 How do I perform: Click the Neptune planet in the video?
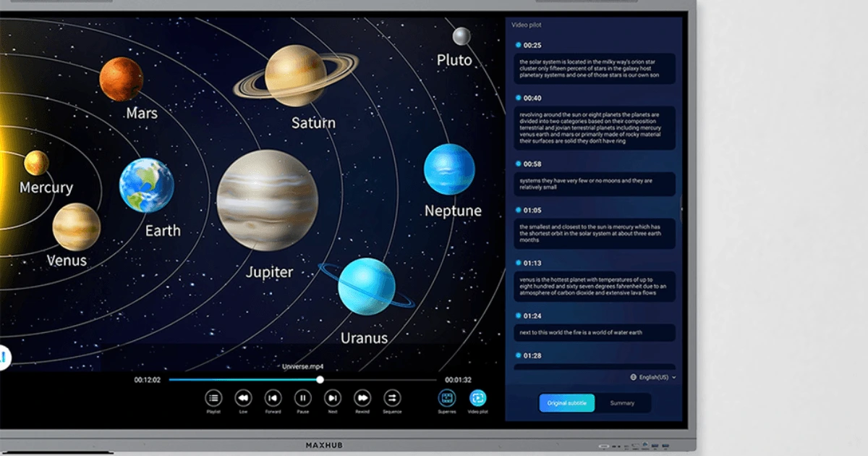[x=449, y=169]
